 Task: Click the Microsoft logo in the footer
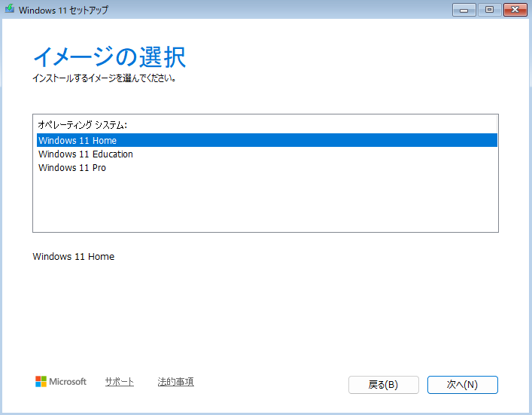(x=61, y=381)
